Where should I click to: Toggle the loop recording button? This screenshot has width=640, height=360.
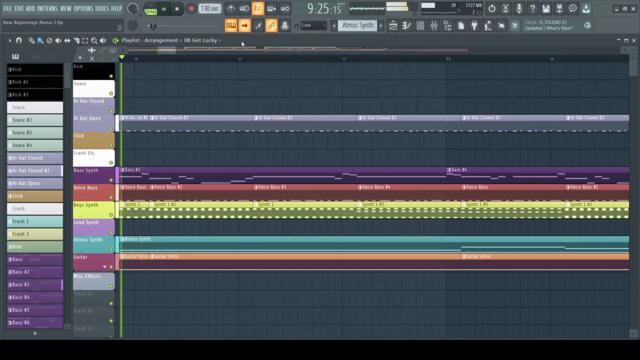pos(285,8)
